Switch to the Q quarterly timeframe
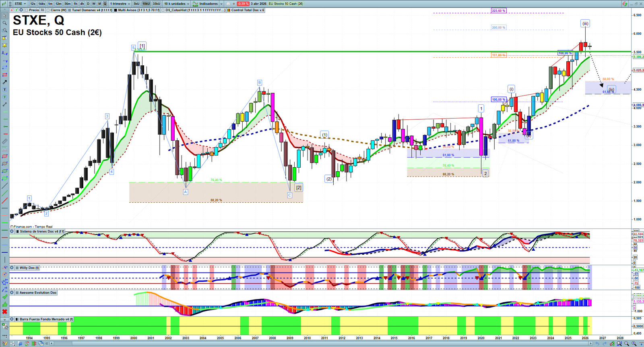The height and width of the screenshot is (347, 644). [x=105, y=4]
